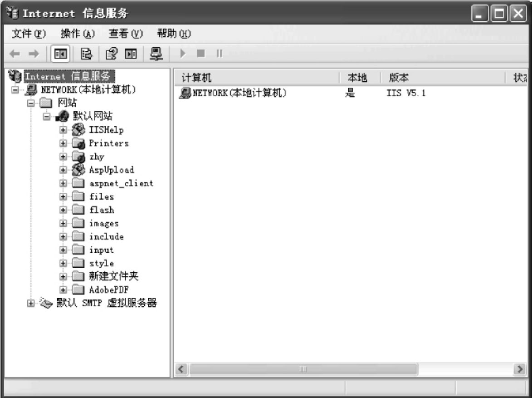Image resolution: width=532 pixels, height=398 pixels.
Task: Collapse the NETWORK(本地计算机) node
Action: click(15, 90)
